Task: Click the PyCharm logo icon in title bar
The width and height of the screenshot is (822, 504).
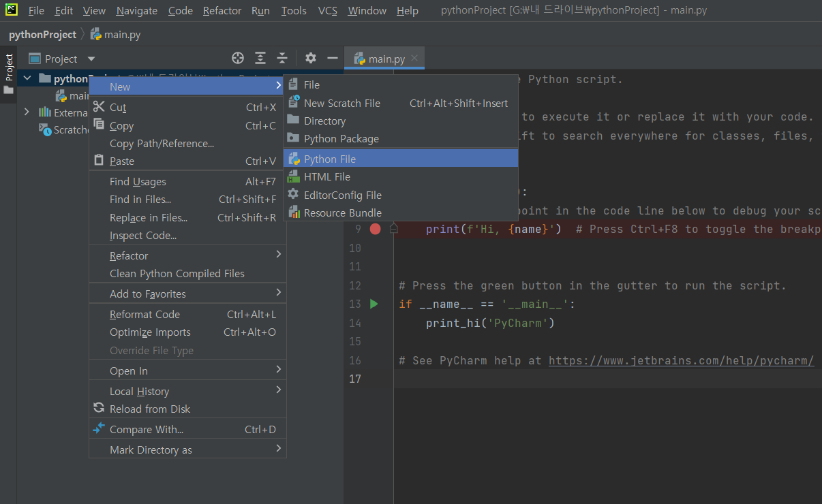Action: (x=12, y=10)
